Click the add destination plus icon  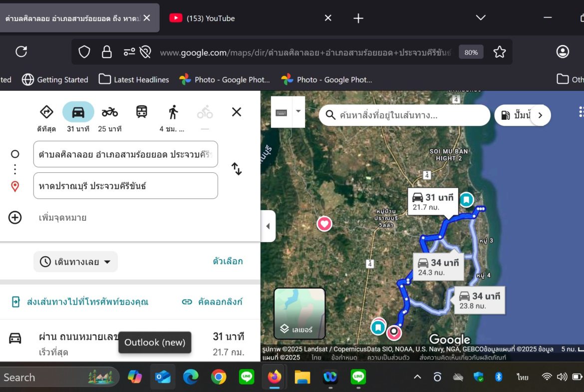(x=15, y=218)
